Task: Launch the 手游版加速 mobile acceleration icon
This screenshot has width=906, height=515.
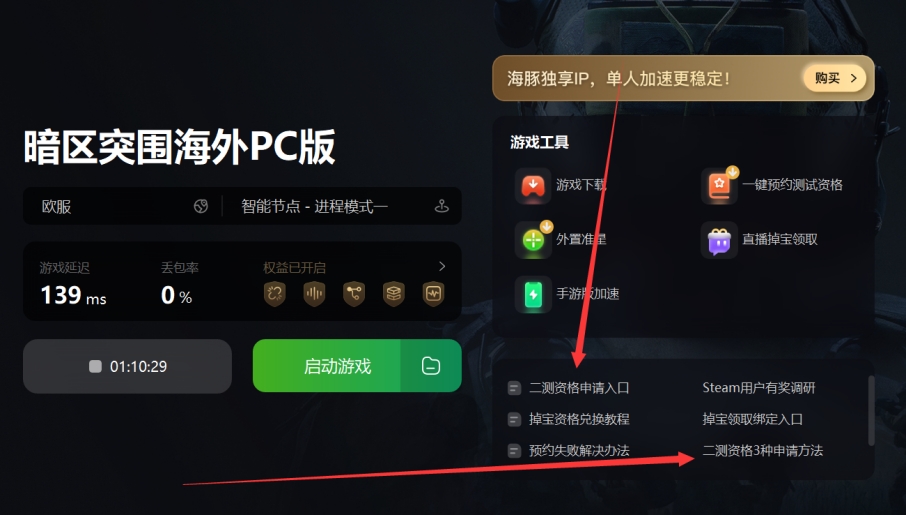Action: pos(533,294)
